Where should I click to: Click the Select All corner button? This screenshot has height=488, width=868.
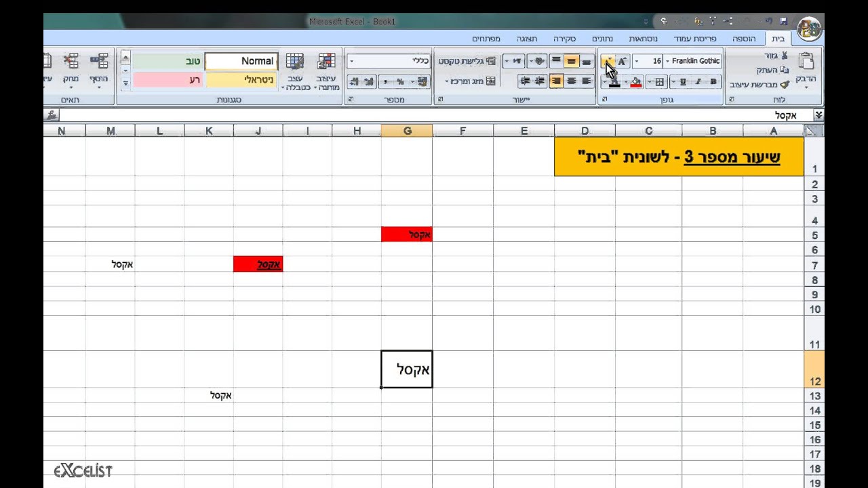point(814,131)
